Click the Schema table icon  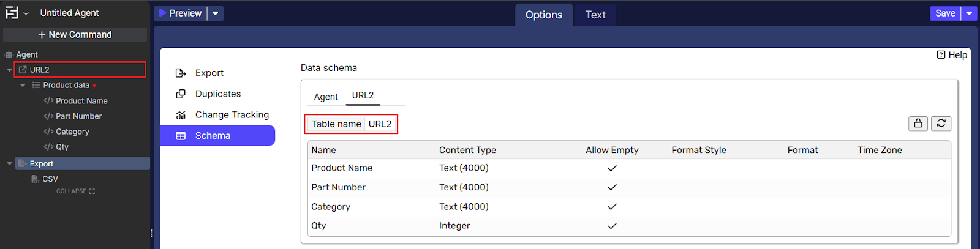click(x=181, y=136)
